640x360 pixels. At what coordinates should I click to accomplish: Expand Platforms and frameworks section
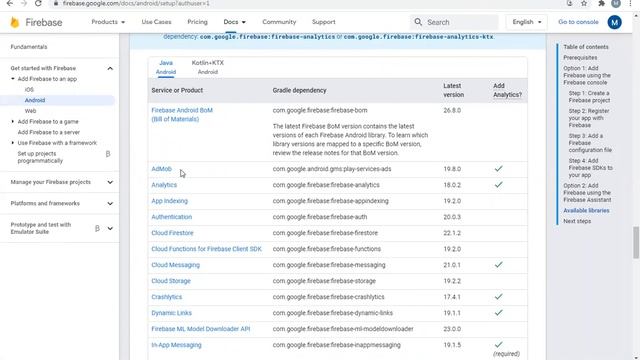(x=110, y=203)
